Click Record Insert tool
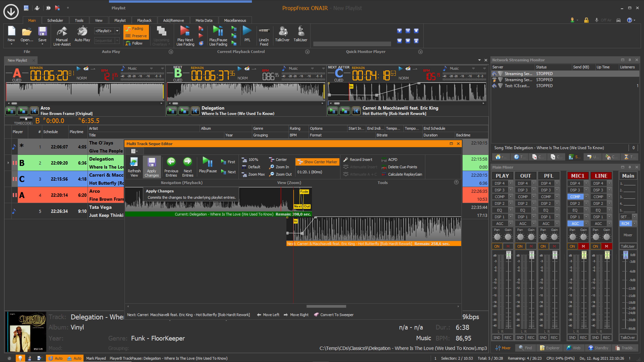Viewport: 644px width, 362px height. click(358, 159)
